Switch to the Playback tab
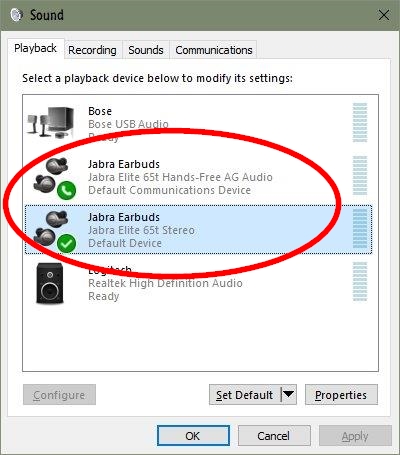Image resolution: width=400 pixels, height=455 pixels. click(x=35, y=48)
